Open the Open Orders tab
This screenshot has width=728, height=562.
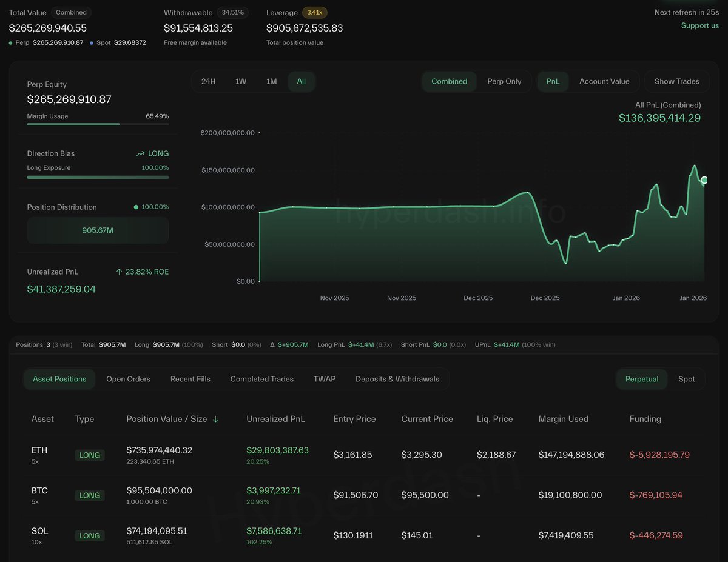pyautogui.click(x=128, y=378)
